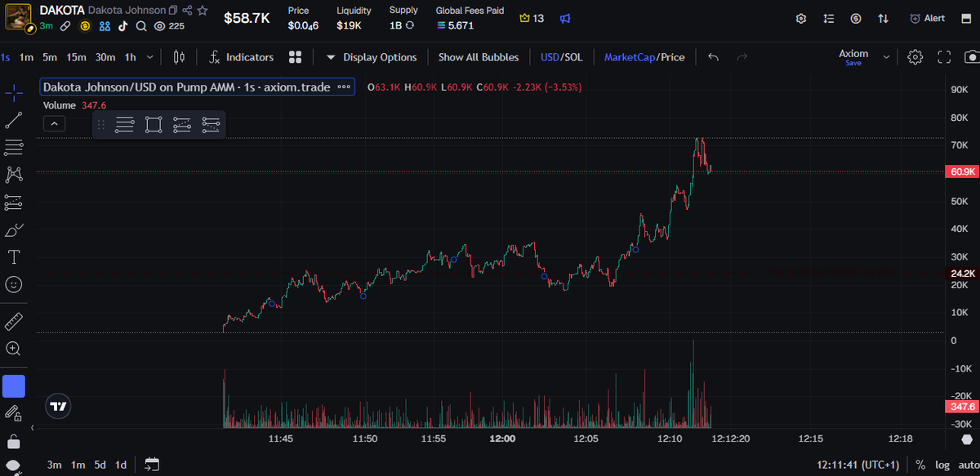Share the DAKOTA token
This screenshot has width=980, height=476.
tap(188, 11)
